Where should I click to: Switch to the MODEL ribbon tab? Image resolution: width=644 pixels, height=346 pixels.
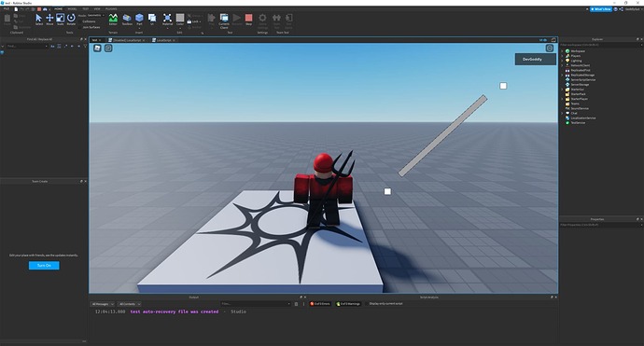point(72,8)
